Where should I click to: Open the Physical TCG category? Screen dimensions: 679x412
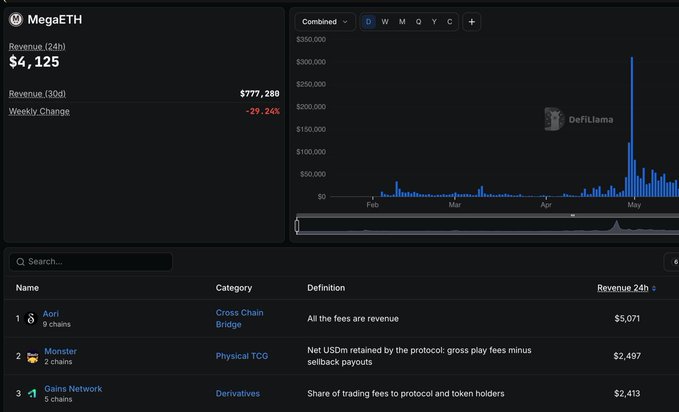[242, 356]
